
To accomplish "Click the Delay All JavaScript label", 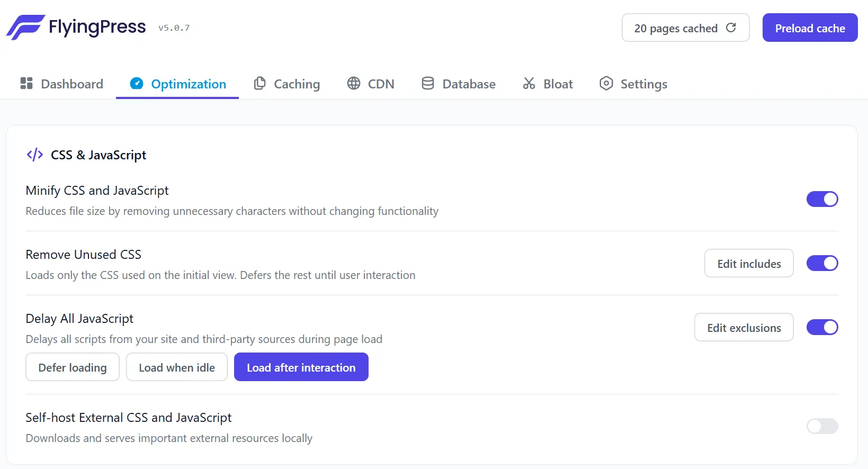I will (79, 319).
